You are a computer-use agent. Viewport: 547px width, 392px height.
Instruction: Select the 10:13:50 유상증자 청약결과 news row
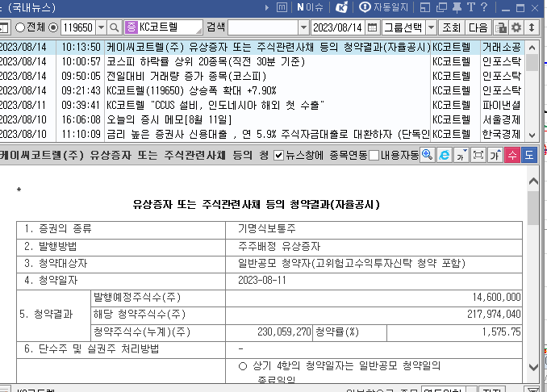[261, 47]
